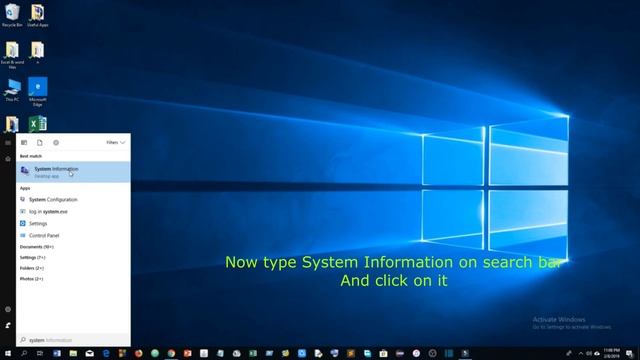Select Home icon in Cortana sidebar

[8, 159]
